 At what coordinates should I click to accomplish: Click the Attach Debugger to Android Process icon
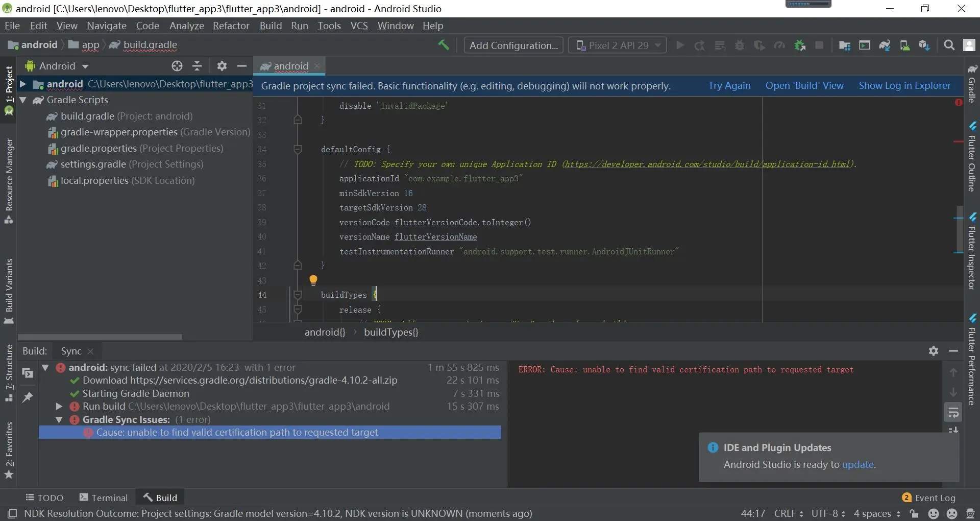[800, 45]
